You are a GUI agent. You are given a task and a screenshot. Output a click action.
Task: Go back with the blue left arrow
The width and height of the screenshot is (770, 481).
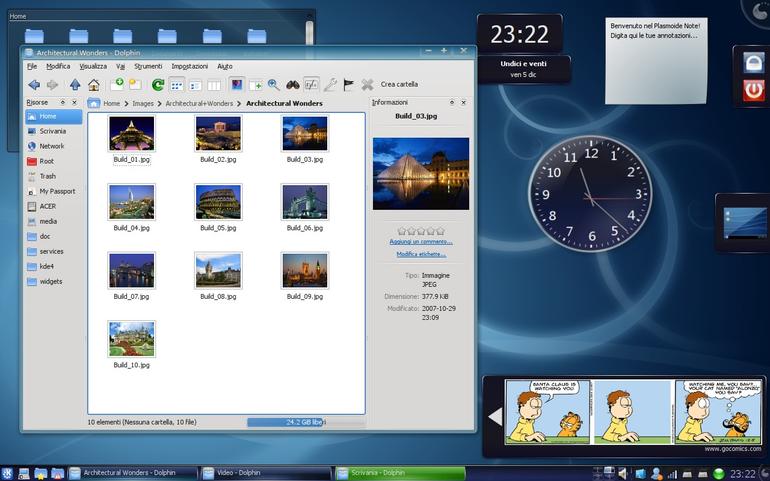point(34,85)
